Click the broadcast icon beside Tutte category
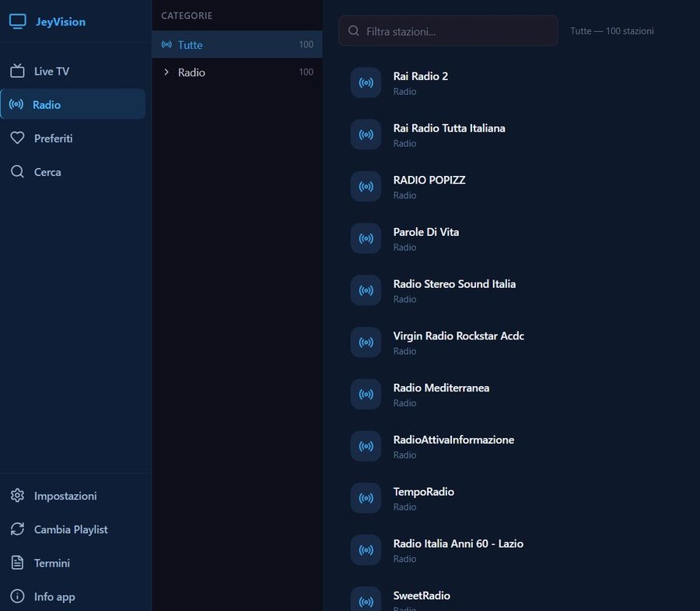The image size is (700, 611). pyautogui.click(x=166, y=44)
